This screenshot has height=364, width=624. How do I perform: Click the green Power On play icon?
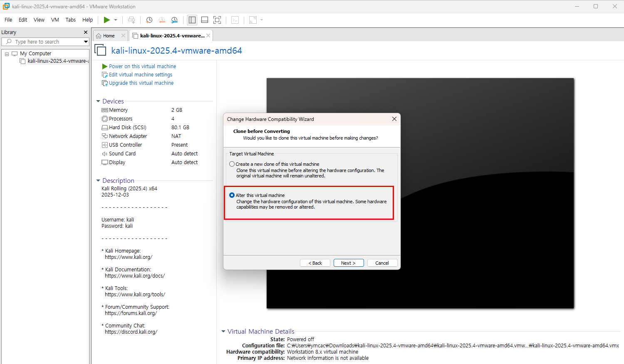[107, 20]
